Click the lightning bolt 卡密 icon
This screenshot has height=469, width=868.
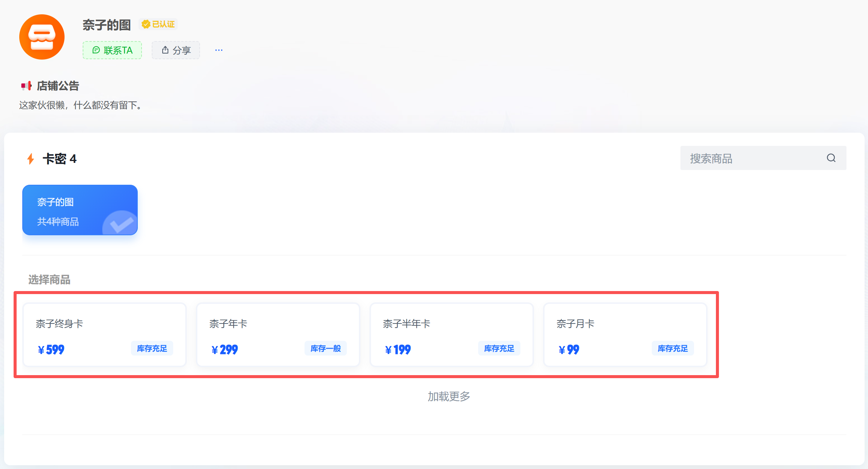point(31,159)
